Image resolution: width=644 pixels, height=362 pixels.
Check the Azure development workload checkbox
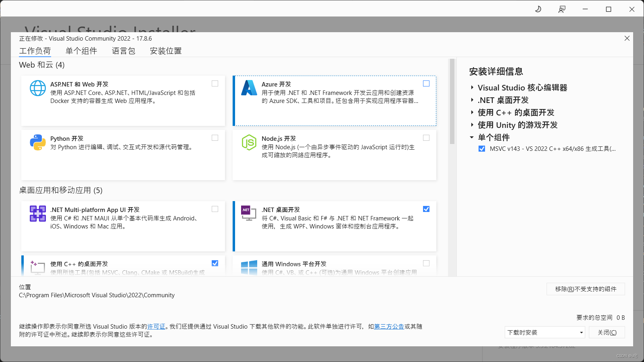(x=426, y=84)
